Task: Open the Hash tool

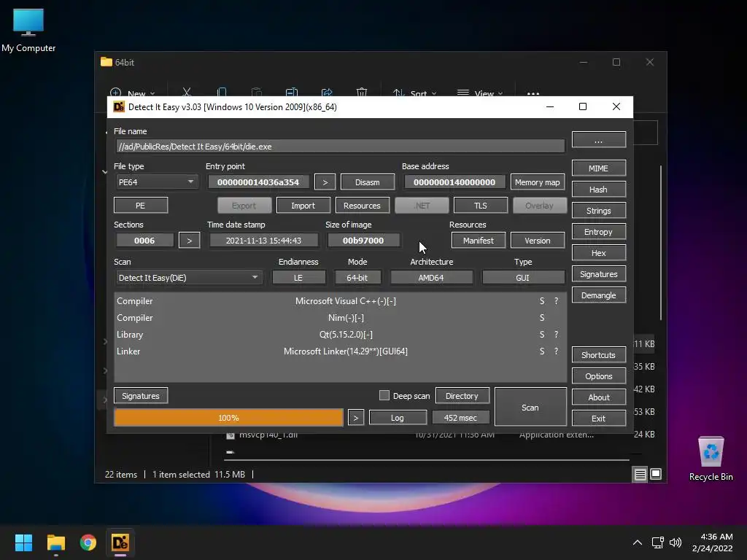Action: [598, 190]
